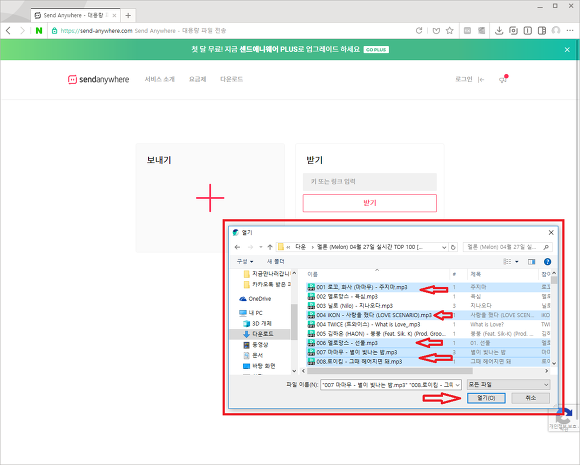Open the 구성 organize dropdown

245,262
